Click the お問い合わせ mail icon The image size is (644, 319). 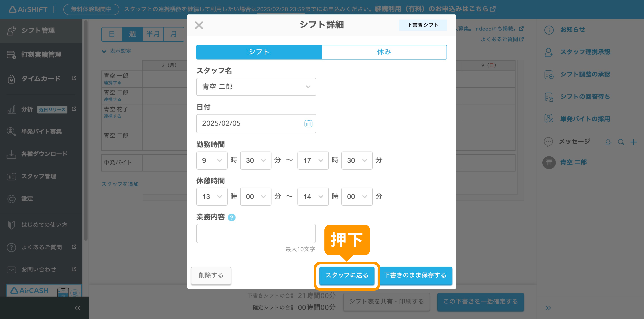(11, 270)
